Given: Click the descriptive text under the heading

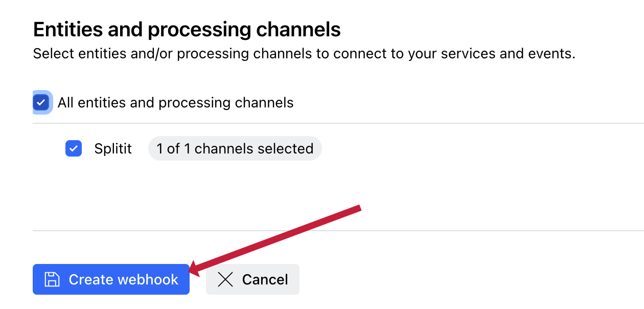Looking at the screenshot, I should [x=304, y=53].
